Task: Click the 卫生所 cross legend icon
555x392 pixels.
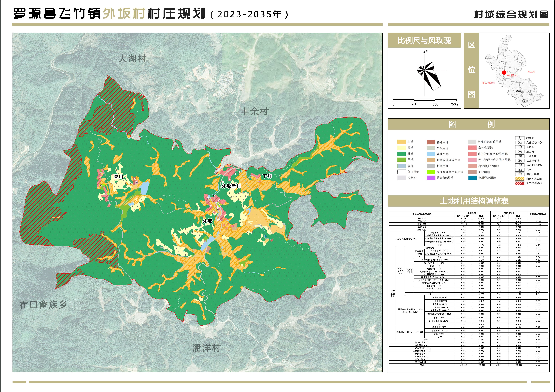Action: point(520,152)
